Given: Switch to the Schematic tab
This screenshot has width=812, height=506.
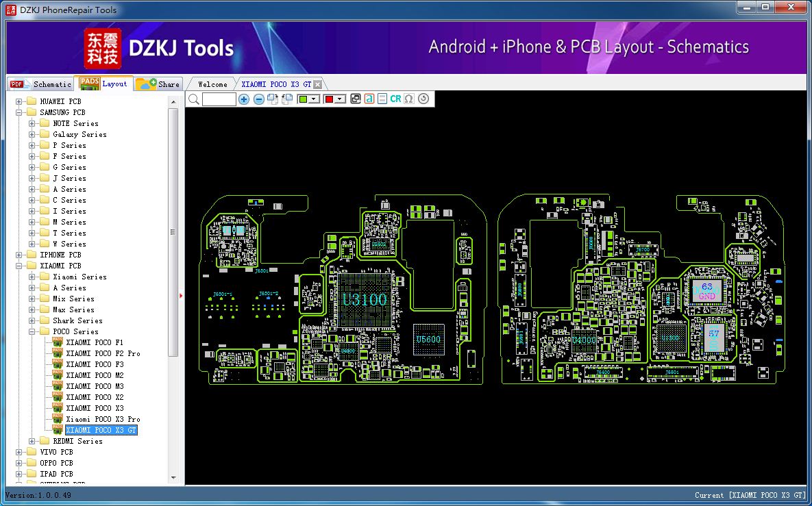Looking at the screenshot, I should [x=40, y=84].
